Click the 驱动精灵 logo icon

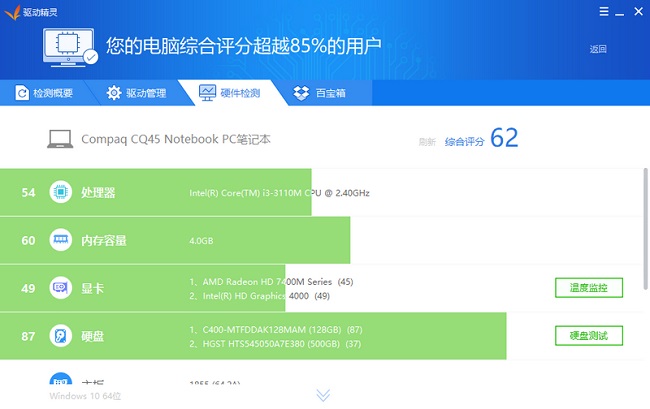click(x=12, y=12)
